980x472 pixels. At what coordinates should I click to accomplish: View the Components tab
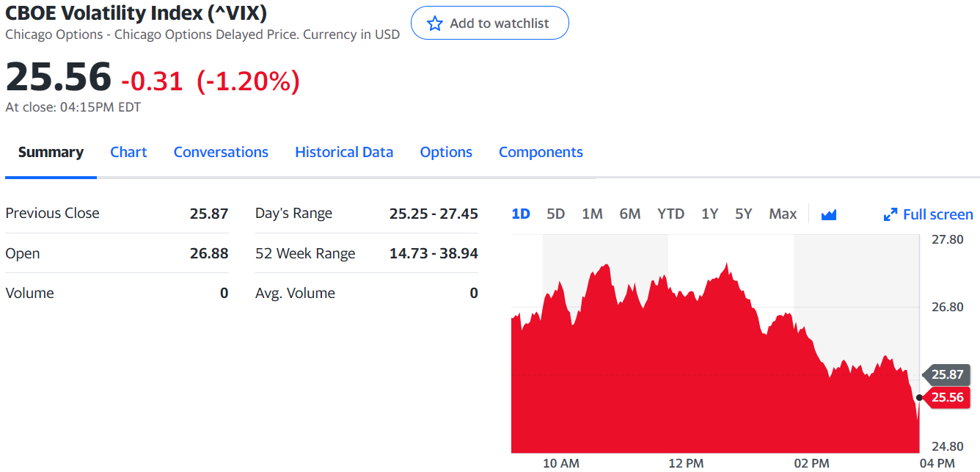[x=541, y=152]
